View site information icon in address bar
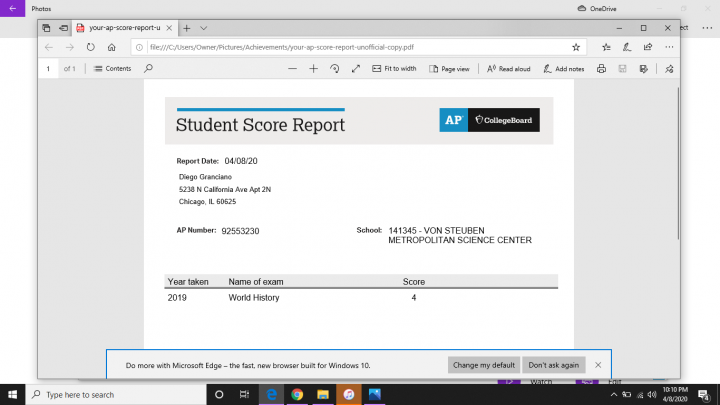Screen dimensions: 720x405 (139, 47)
